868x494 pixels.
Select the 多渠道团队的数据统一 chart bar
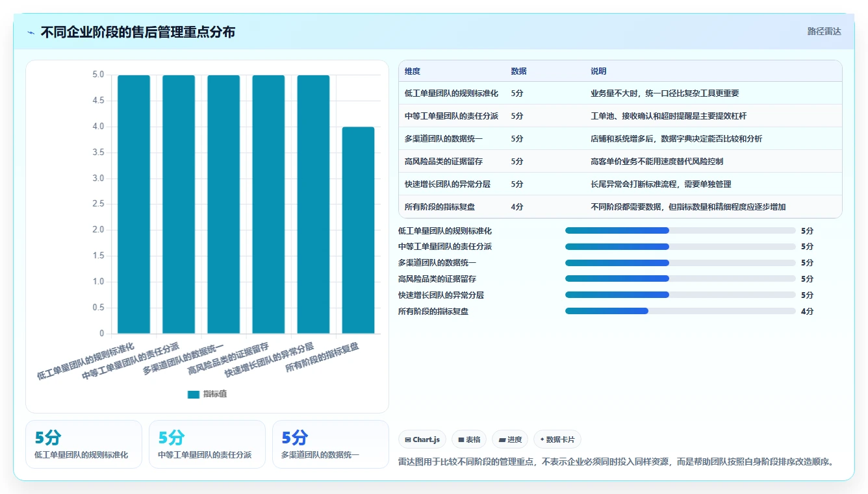223,204
